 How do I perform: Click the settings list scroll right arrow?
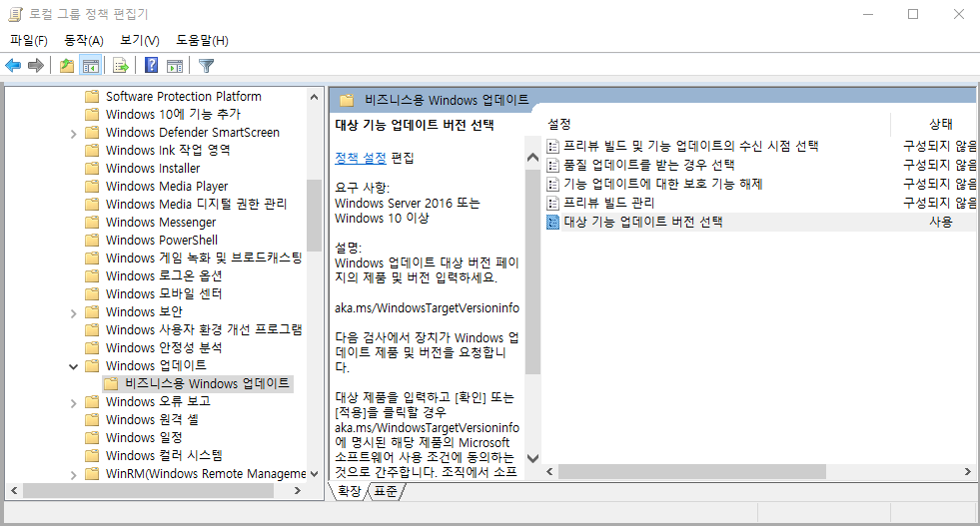(967, 472)
